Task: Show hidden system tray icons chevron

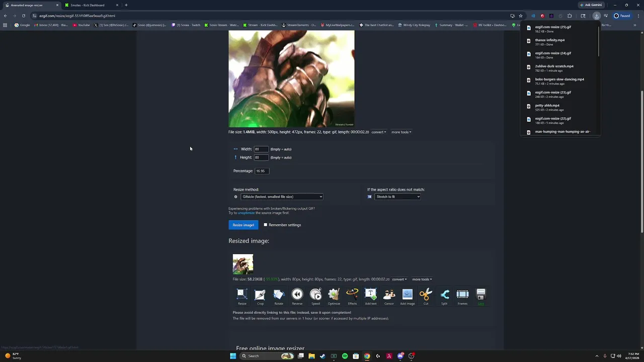Action: pyautogui.click(x=597, y=356)
